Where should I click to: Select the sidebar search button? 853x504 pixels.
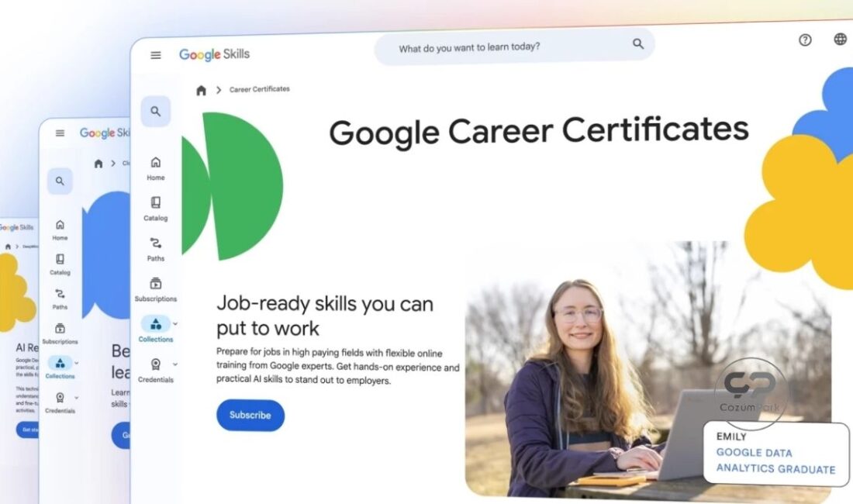tap(156, 112)
